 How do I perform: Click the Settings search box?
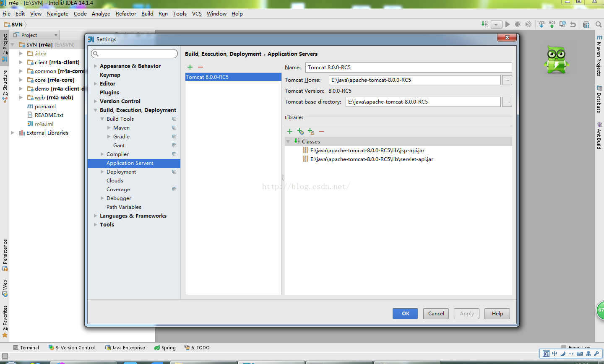coord(134,54)
